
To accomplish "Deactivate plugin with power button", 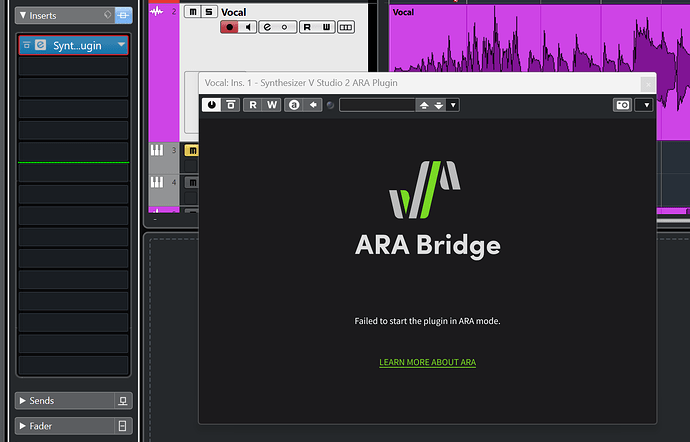I will click(x=212, y=105).
